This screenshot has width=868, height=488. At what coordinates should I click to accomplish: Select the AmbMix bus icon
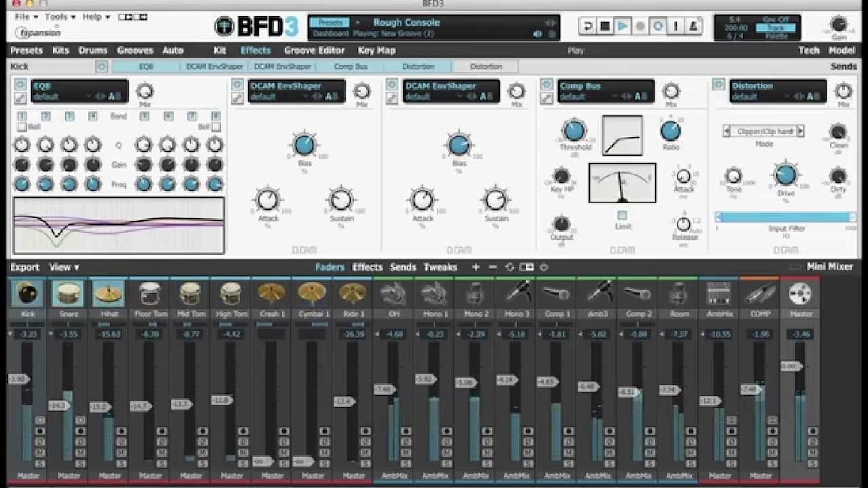point(719,293)
